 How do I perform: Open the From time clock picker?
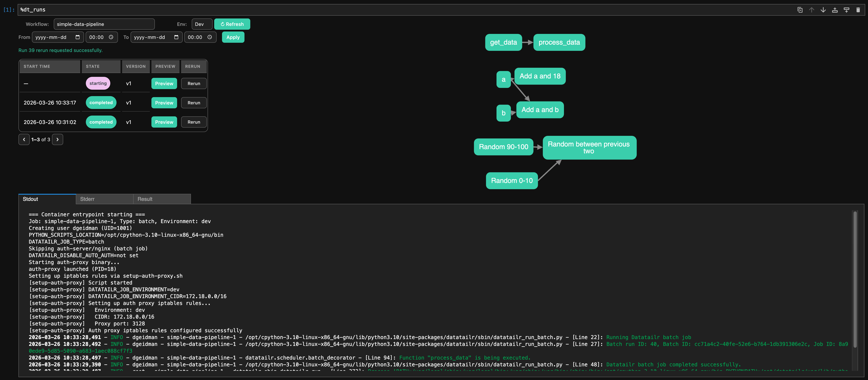pos(111,37)
